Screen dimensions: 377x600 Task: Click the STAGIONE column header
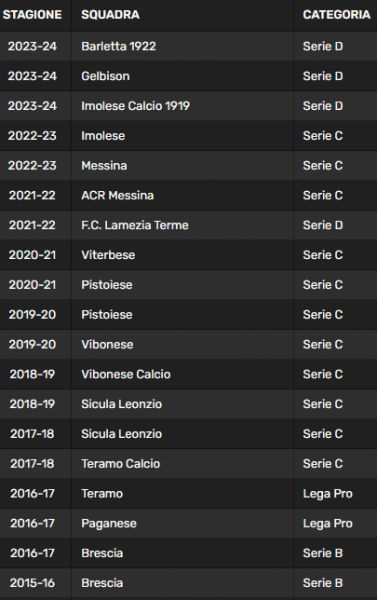(32, 15)
